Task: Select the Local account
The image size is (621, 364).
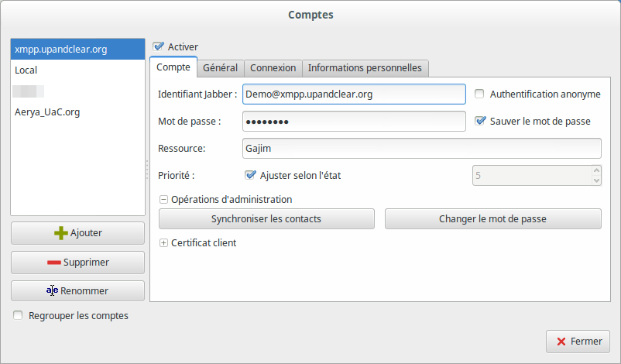Action: click(77, 70)
